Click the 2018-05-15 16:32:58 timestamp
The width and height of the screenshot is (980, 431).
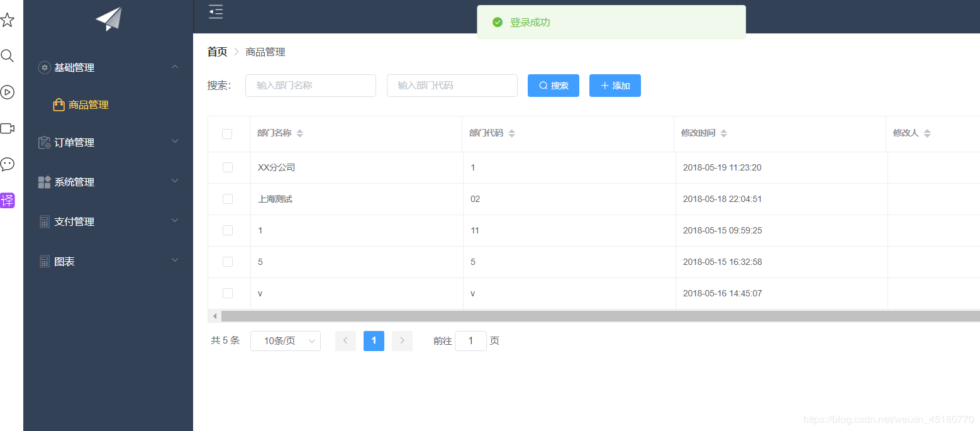pos(722,262)
